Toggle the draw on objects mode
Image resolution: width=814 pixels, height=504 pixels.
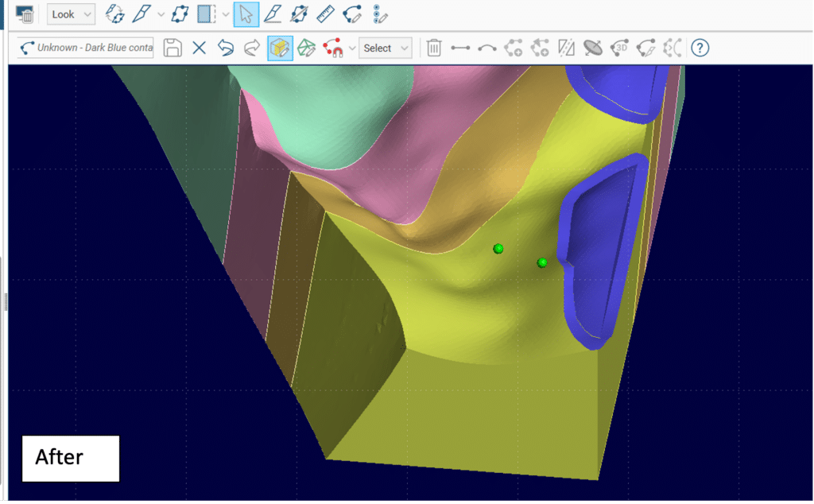280,48
